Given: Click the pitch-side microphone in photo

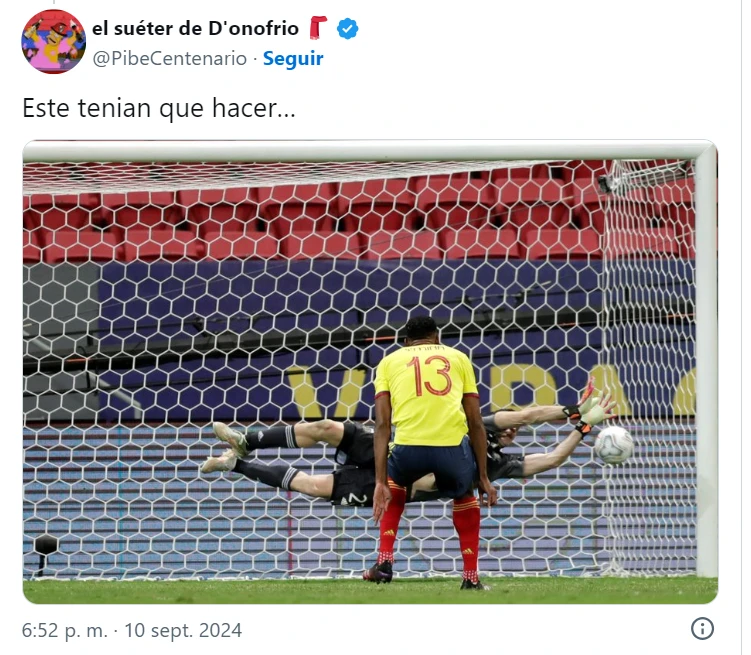Looking at the screenshot, I should [46, 553].
